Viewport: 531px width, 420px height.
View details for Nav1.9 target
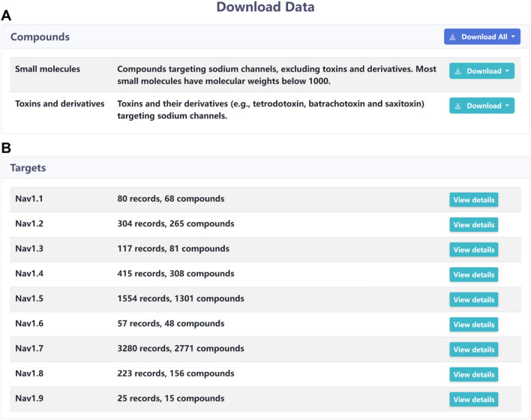coord(473,399)
